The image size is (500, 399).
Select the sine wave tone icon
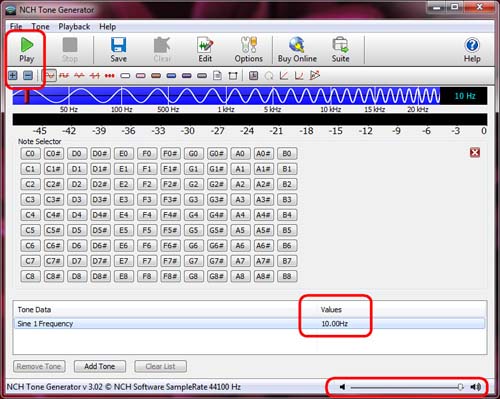(x=49, y=76)
